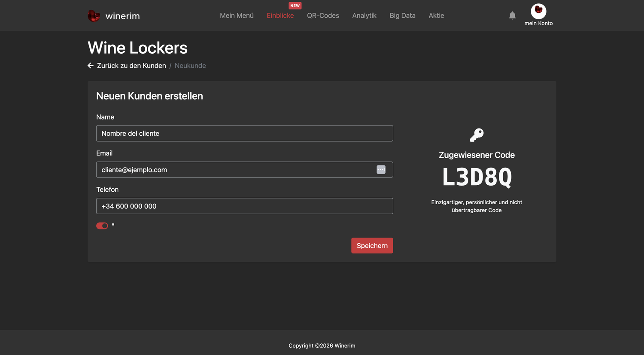Click the Speichern button
Screen dimensions: 644x355
point(372,245)
